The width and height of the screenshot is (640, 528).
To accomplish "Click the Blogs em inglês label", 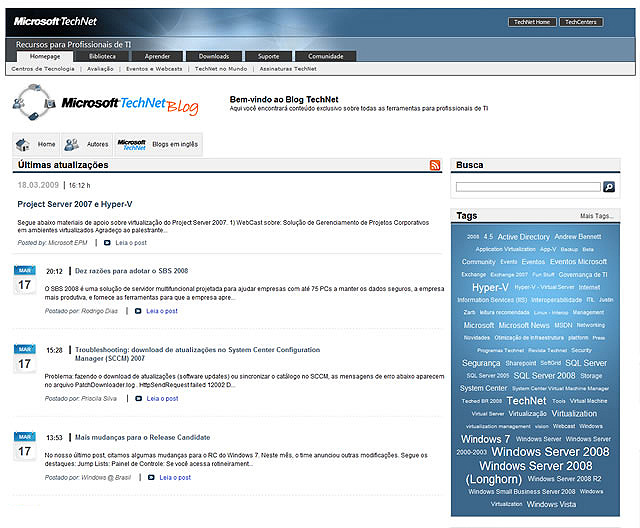I will coord(175,144).
